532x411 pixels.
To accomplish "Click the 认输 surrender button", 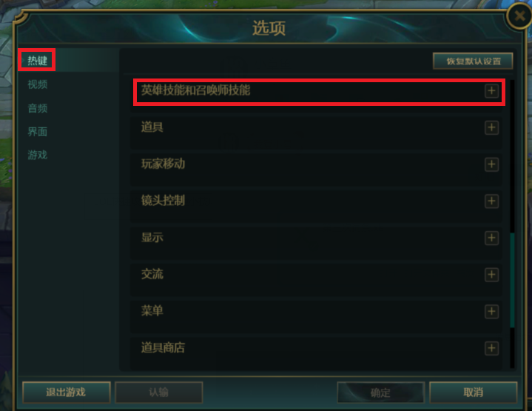I will click(x=159, y=392).
